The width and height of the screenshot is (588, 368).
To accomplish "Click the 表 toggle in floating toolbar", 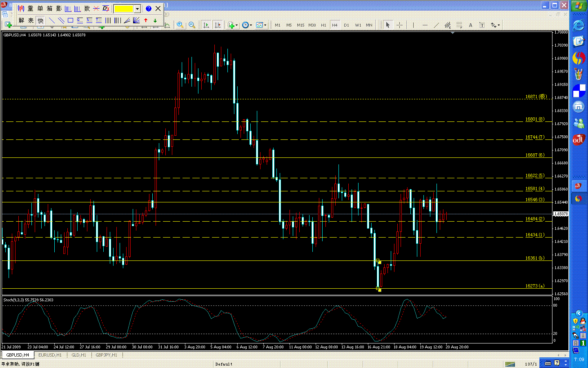I will tap(31, 20).
